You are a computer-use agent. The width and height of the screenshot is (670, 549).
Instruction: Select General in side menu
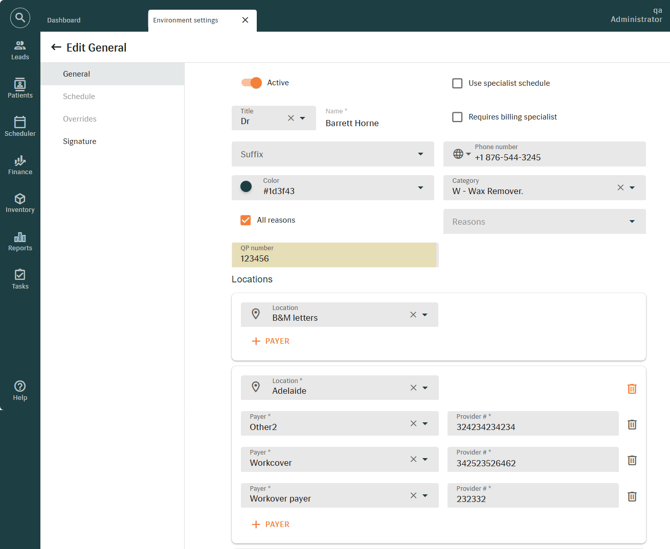[113, 74]
